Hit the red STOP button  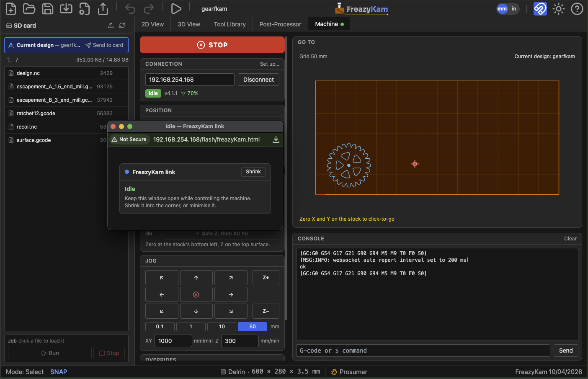(212, 45)
